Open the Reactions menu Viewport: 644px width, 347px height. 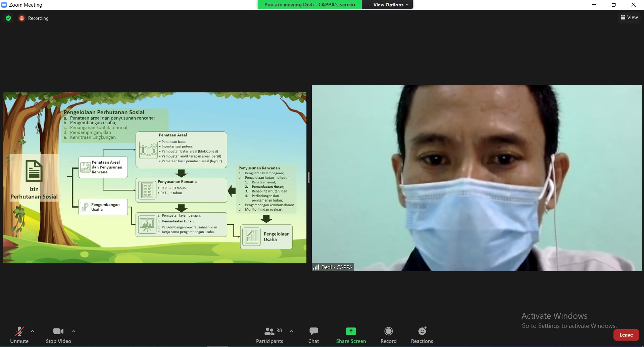422,335
